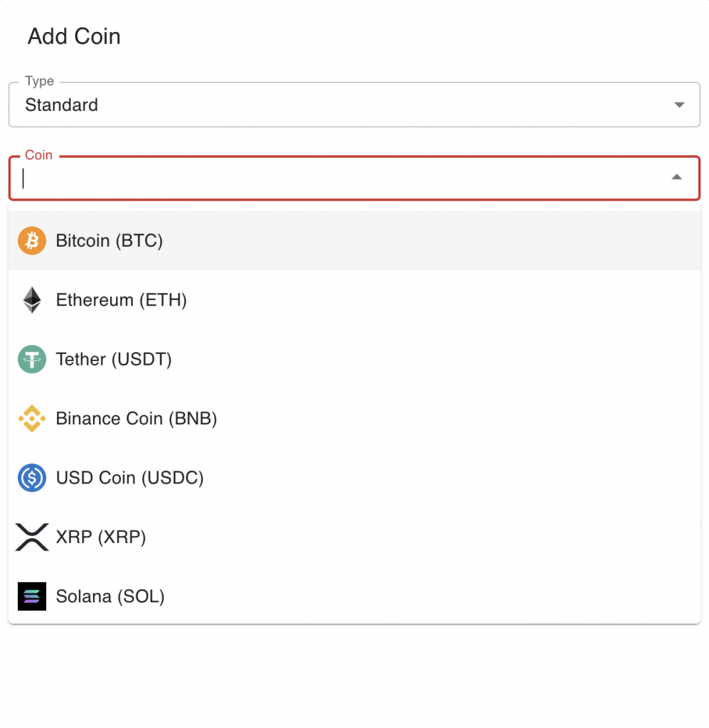The height and width of the screenshot is (728, 709).
Task: Collapse the Coin list with up arrow
Action: tap(677, 177)
